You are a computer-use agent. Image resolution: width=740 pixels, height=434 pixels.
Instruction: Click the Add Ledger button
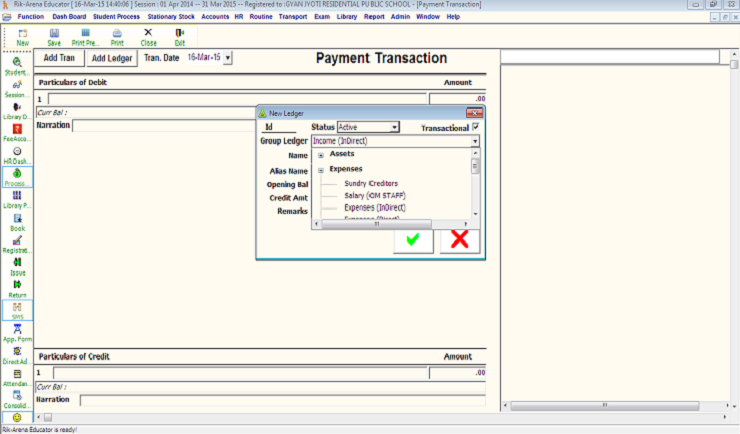click(112, 59)
